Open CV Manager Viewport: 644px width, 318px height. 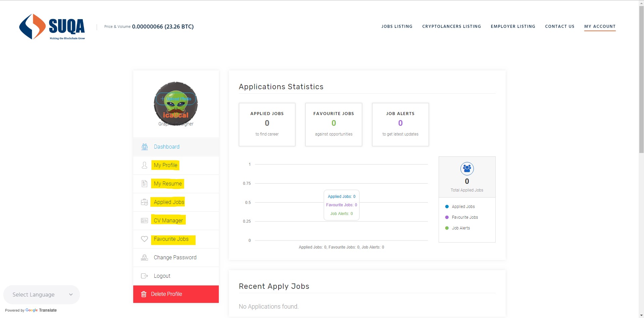176,220
